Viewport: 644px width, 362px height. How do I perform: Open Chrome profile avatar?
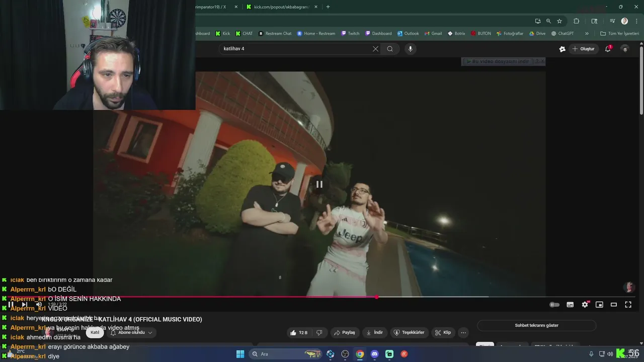pyautogui.click(x=624, y=21)
